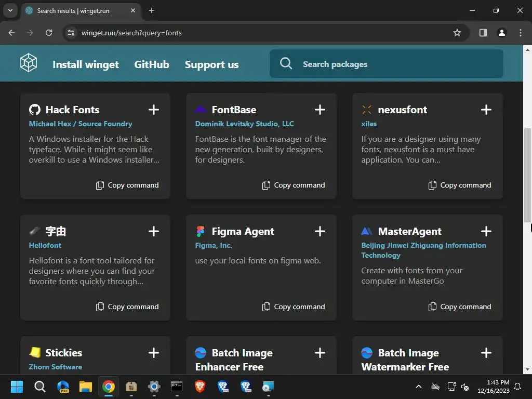Add Stickies with plus icon
532x399 pixels.
pos(154,353)
